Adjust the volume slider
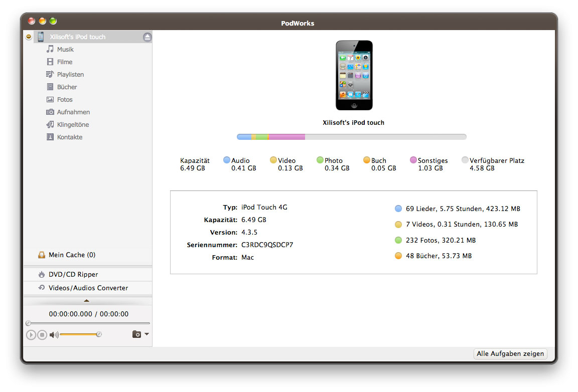The height and width of the screenshot is (392, 578). tap(81, 334)
